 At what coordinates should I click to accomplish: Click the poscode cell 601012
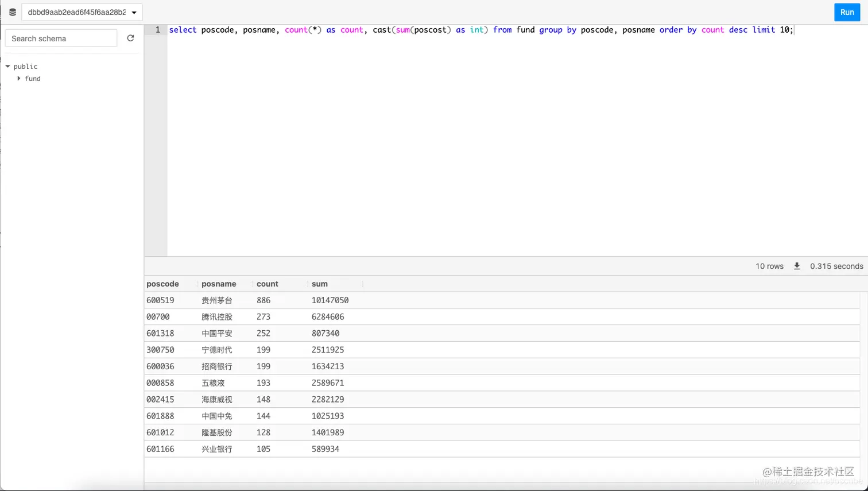[x=160, y=432]
